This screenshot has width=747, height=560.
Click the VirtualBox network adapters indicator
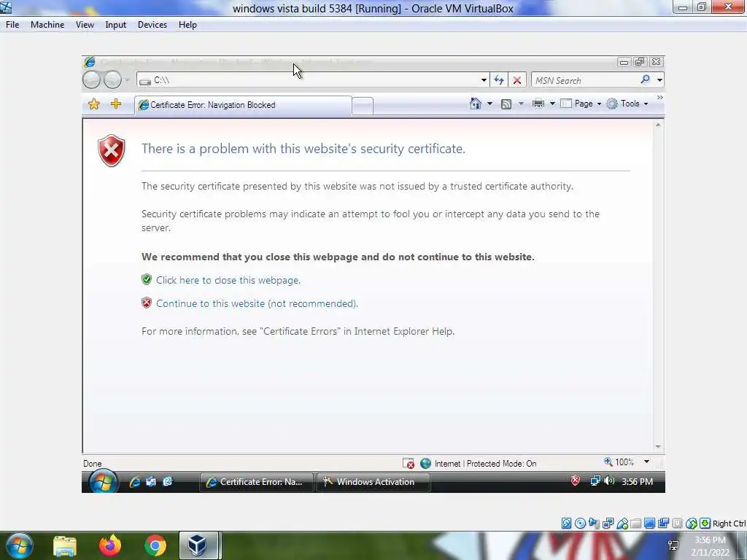point(608,524)
